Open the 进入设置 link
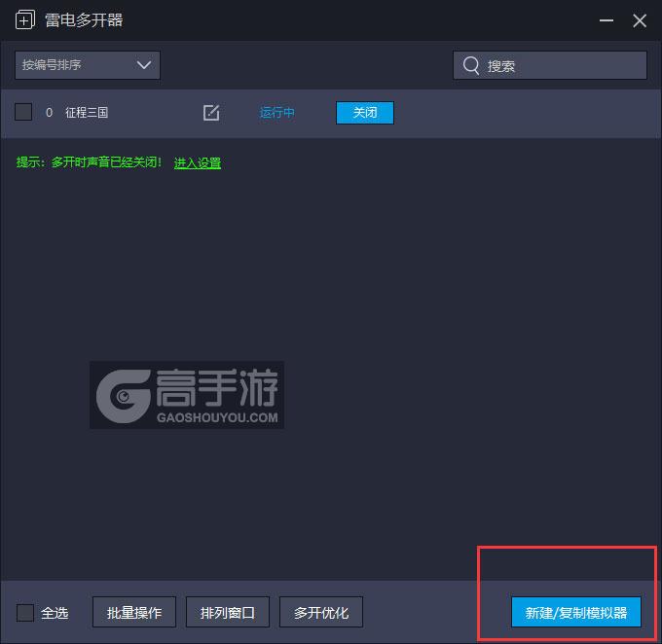Image resolution: width=662 pixels, height=644 pixels. point(198,162)
